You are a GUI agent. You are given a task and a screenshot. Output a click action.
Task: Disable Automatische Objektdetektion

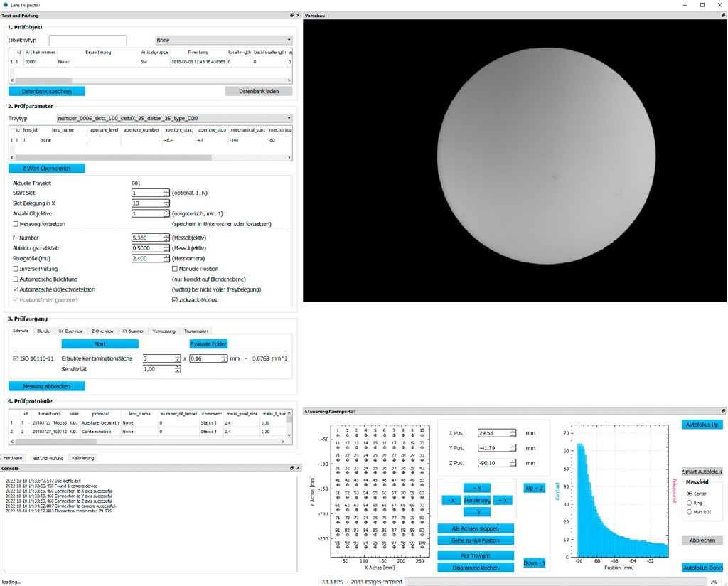(16, 289)
